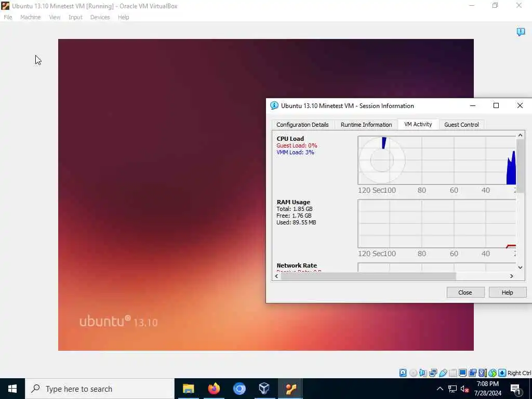The height and width of the screenshot is (399, 532).
Task: Show hidden system tray icons
Action: pyautogui.click(x=440, y=389)
